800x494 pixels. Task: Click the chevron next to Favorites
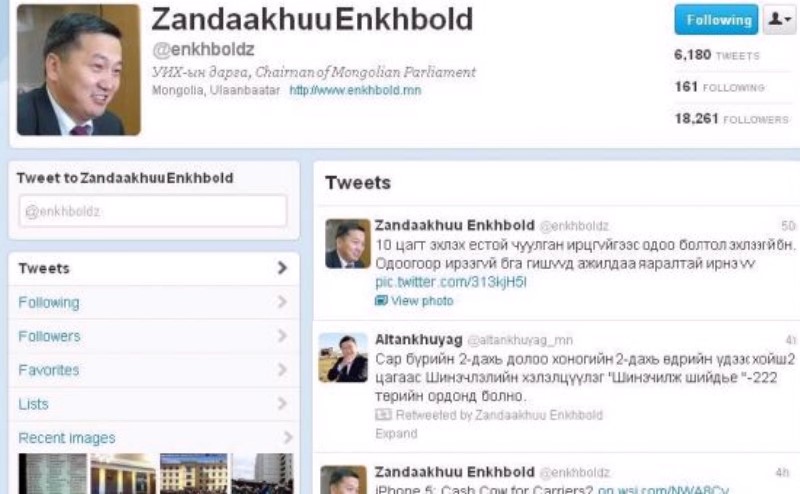[x=282, y=369]
